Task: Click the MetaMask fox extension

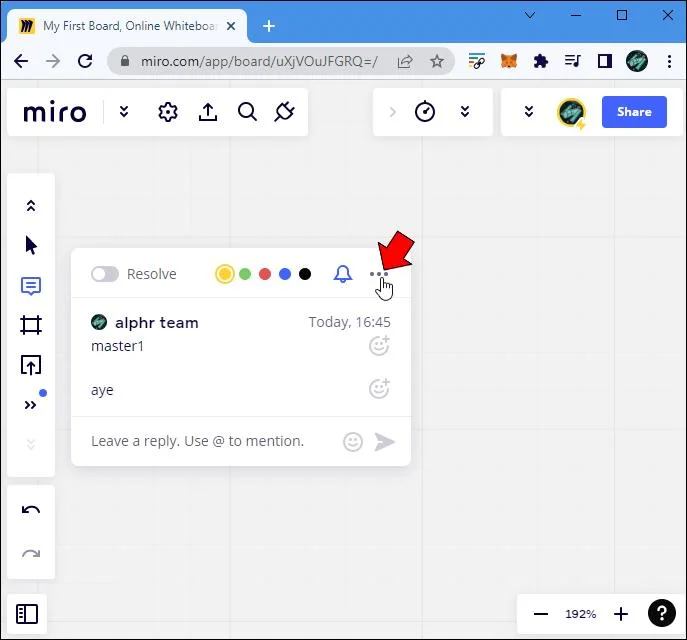Action: pyautogui.click(x=509, y=61)
